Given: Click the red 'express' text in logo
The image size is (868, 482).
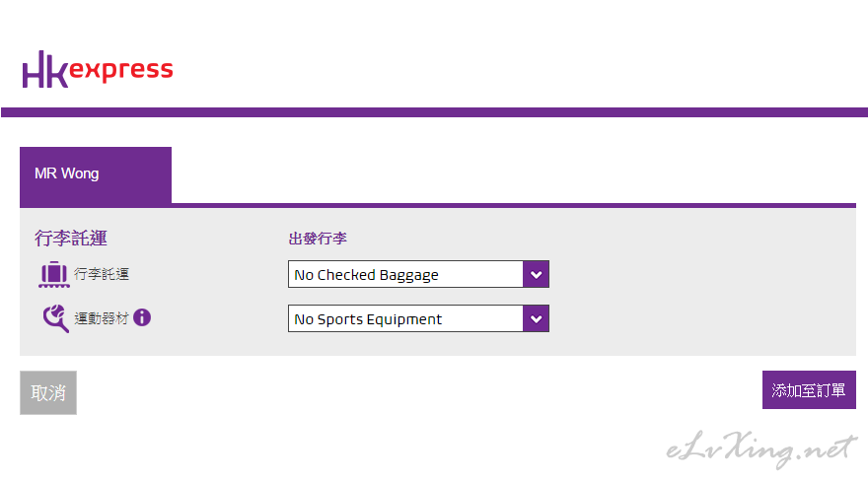Looking at the screenshot, I should [122, 71].
